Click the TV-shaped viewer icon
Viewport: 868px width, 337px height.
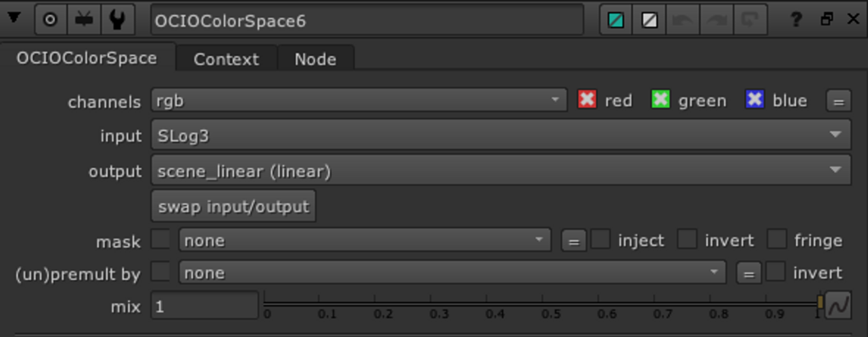coord(84,20)
